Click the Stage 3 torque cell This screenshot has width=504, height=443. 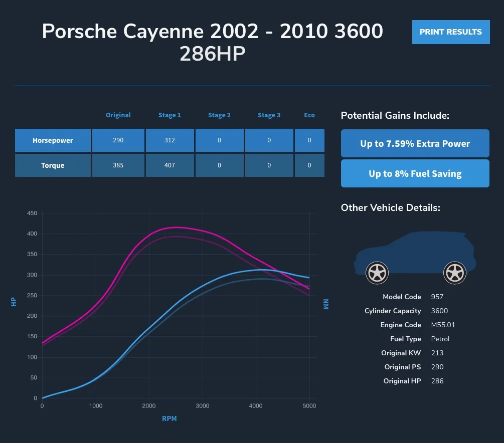tap(269, 165)
